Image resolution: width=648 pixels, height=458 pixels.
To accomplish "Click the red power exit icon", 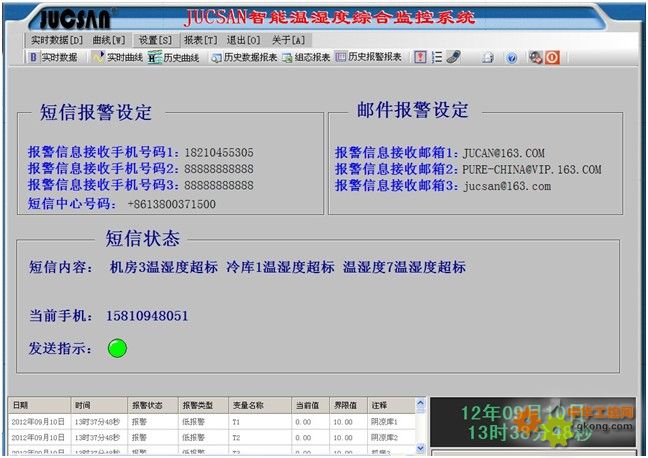I will point(551,58).
